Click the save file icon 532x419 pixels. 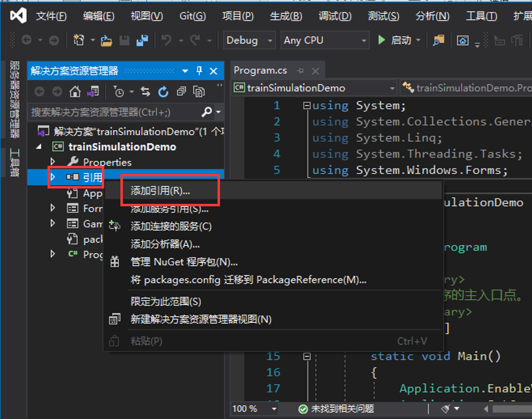[124, 41]
